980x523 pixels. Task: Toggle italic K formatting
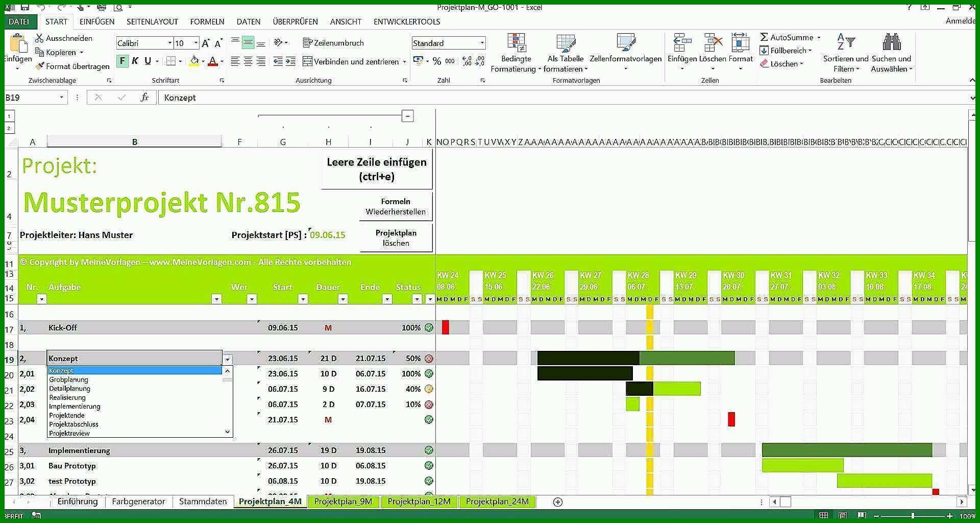pyautogui.click(x=135, y=61)
